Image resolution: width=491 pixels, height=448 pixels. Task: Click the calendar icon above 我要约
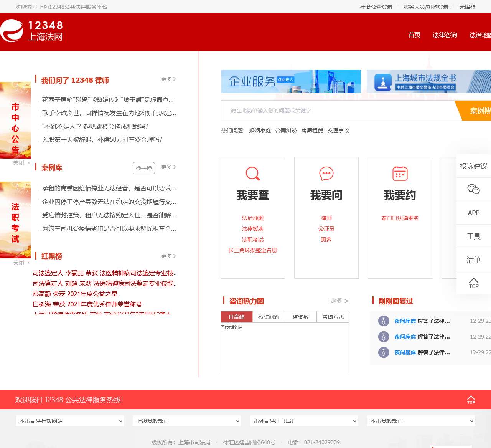click(400, 174)
